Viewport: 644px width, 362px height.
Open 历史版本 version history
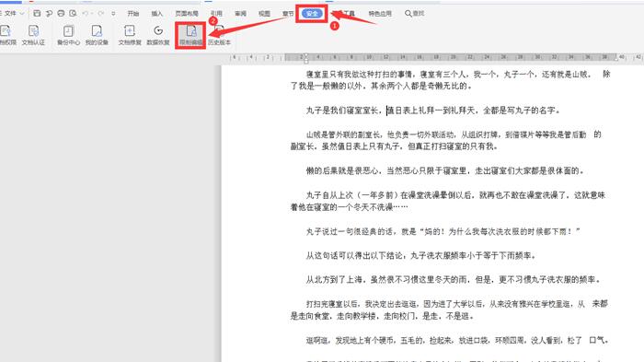(x=219, y=35)
